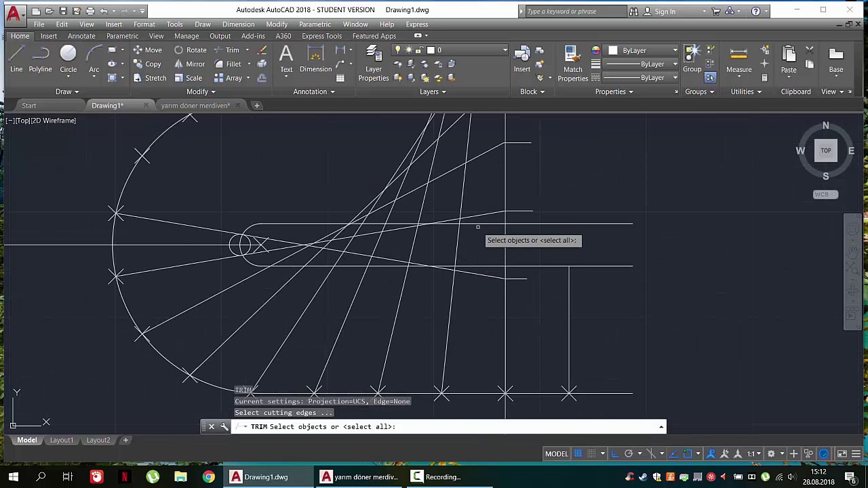Toggle snap mode in status bar

coord(591,453)
